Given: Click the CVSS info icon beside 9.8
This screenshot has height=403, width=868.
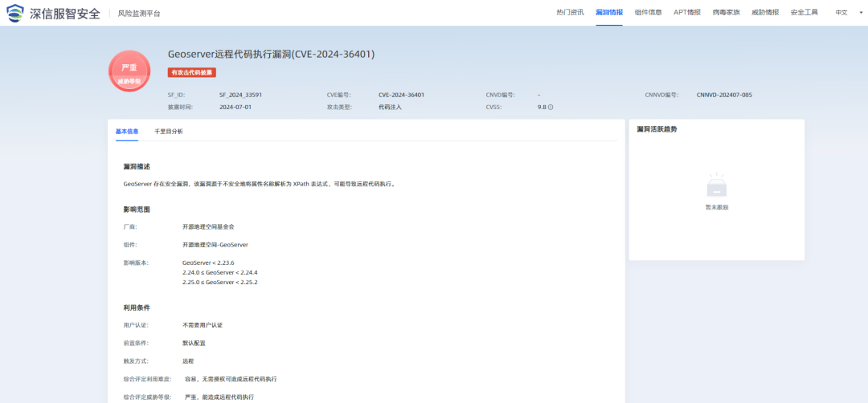Looking at the screenshot, I should point(551,108).
